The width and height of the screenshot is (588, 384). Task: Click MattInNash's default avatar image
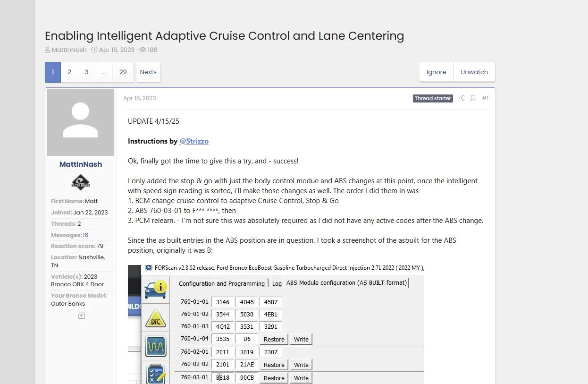pos(81,122)
